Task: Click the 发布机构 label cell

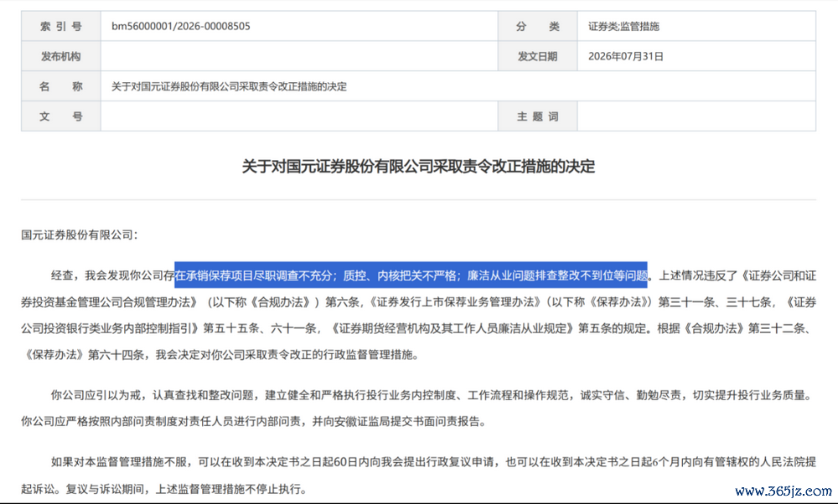Action: pyautogui.click(x=61, y=56)
